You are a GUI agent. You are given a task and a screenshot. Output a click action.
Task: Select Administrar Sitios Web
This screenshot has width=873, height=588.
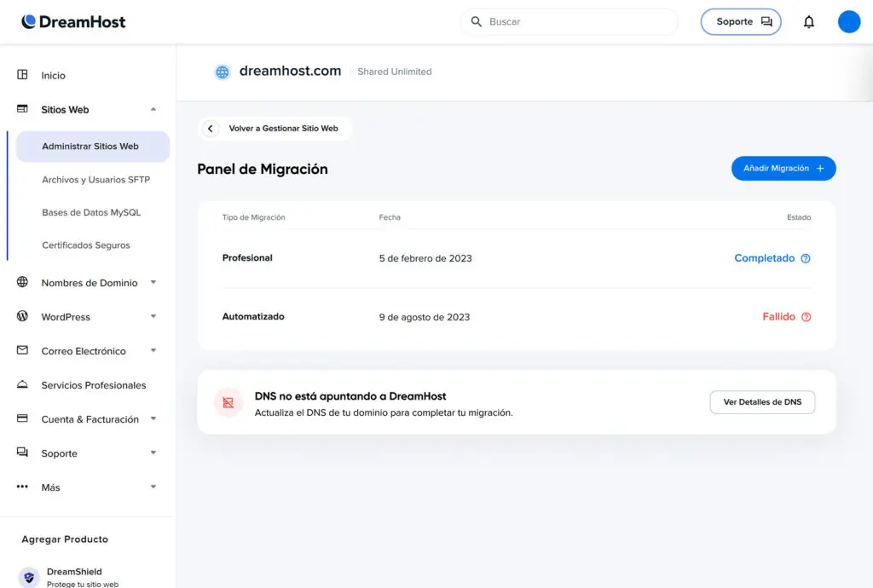tap(92, 147)
